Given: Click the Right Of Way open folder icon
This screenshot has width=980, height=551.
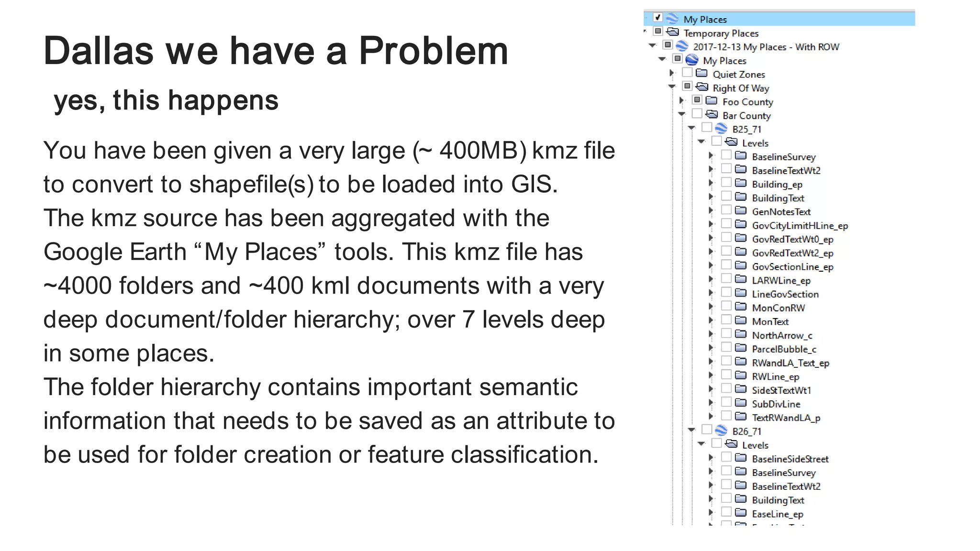Looking at the screenshot, I should (702, 87).
